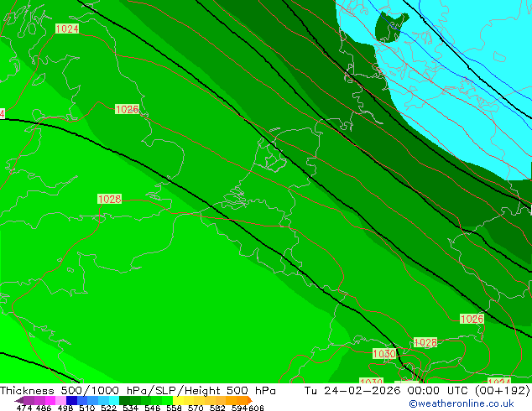Click the legend value 474
This screenshot has height=411, width=532.
(x=23, y=408)
